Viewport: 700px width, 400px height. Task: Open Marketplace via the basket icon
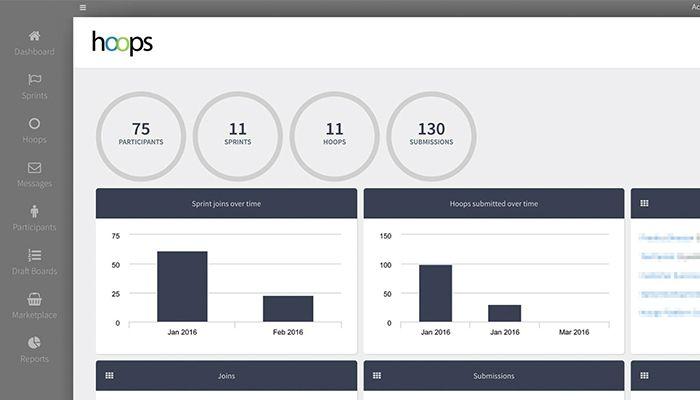pyautogui.click(x=34, y=299)
